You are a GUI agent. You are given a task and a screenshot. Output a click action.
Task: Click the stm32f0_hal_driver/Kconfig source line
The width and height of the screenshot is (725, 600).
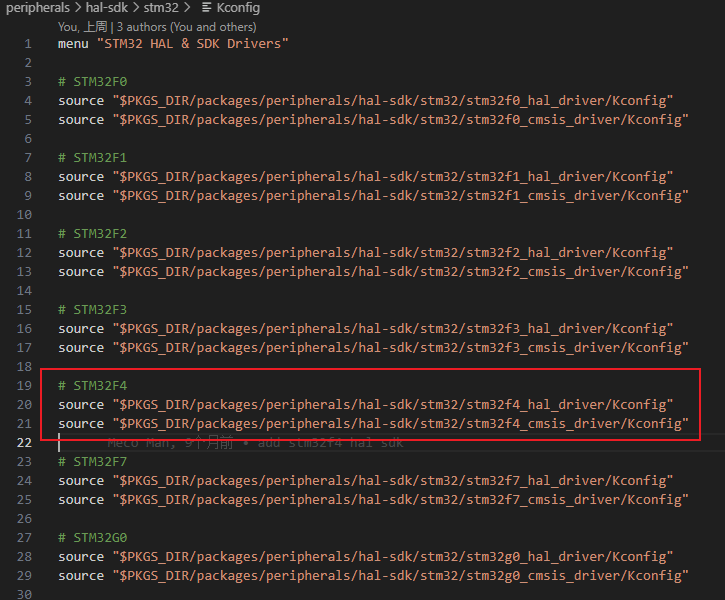tap(365, 101)
